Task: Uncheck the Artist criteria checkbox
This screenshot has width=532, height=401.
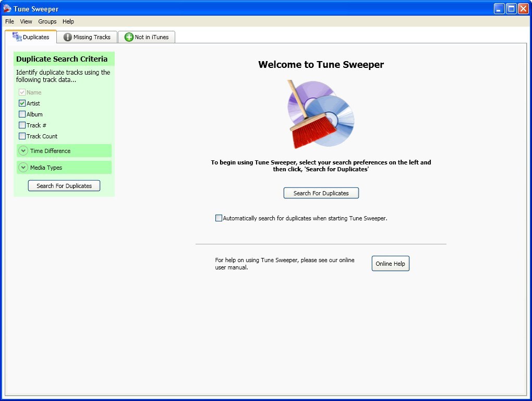Action: click(x=22, y=103)
